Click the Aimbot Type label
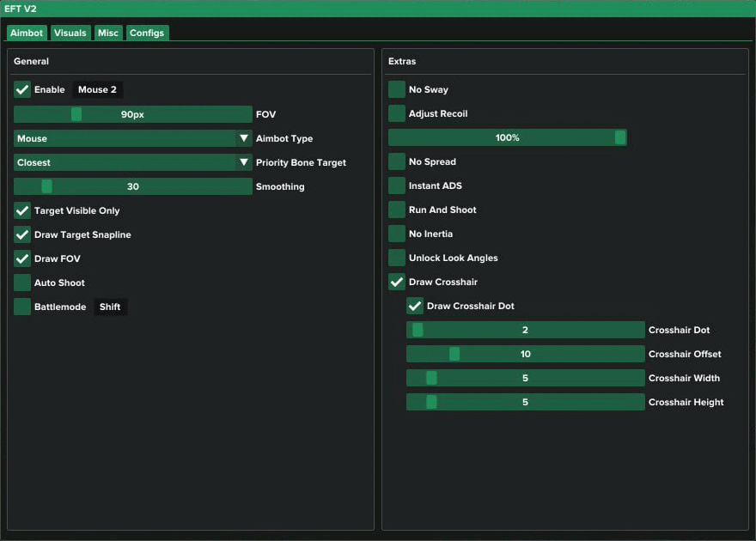The width and height of the screenshot is (756, 541). [x=284, y=138]
